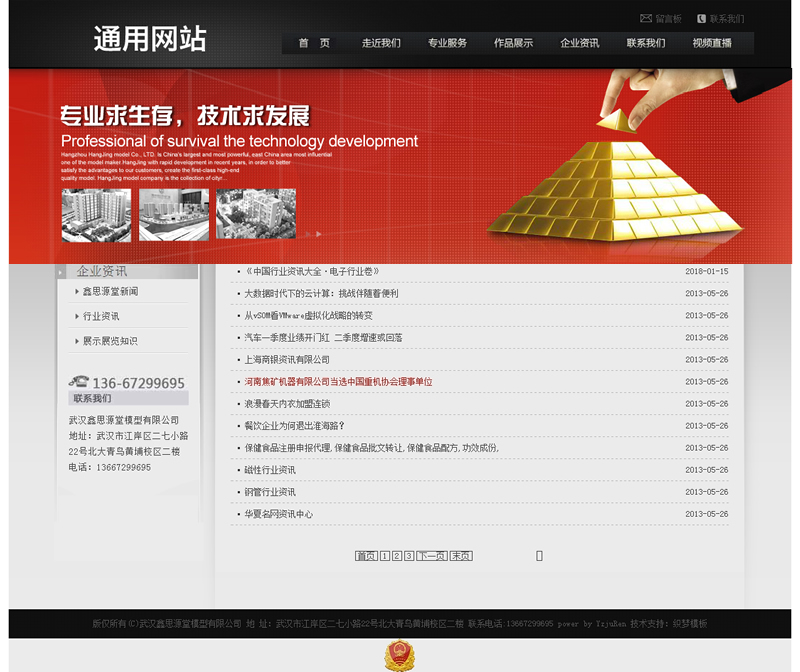Expand the 行业资讯 sidebar category
800x672 pixels.
coord(101,316)
